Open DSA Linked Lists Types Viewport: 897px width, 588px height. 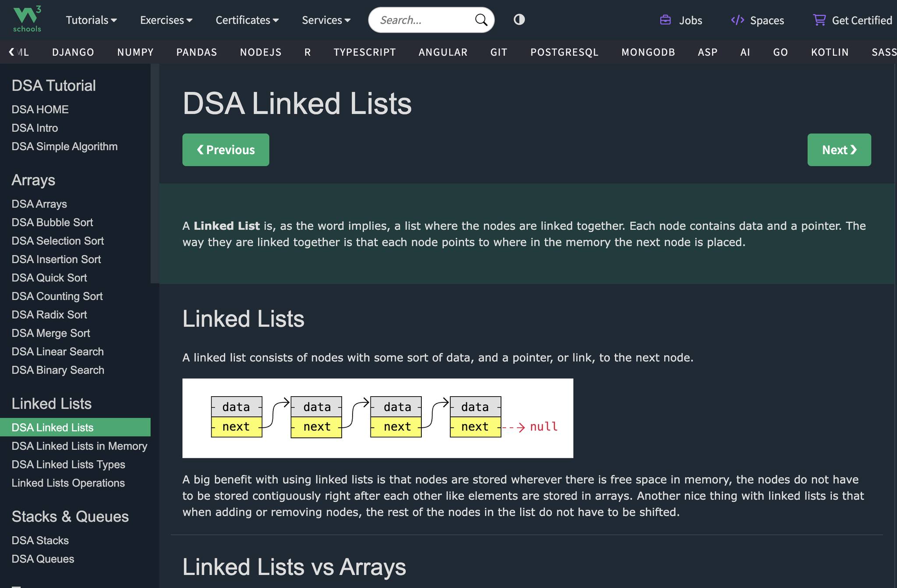pyautogui.click(x=68, y=464)
